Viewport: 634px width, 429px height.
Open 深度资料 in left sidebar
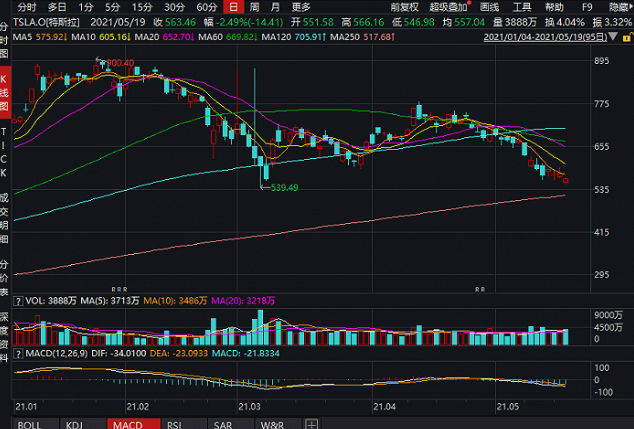4,337
